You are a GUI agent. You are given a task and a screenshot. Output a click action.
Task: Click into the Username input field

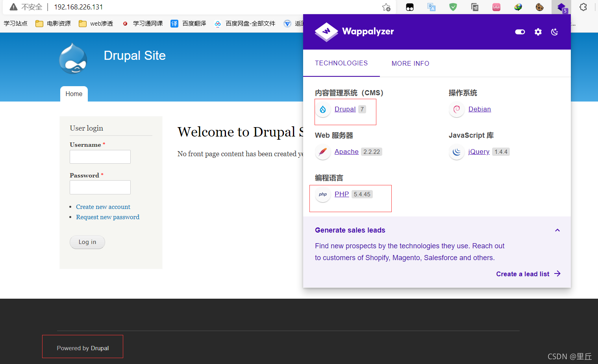click(x=100, y=157)
